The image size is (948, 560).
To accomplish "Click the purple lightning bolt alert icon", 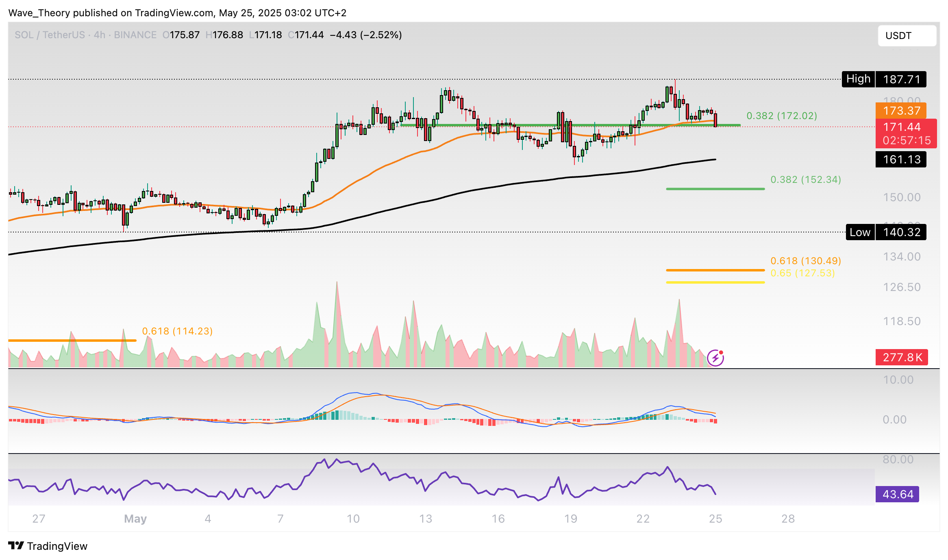I will [x=715, y=358].
